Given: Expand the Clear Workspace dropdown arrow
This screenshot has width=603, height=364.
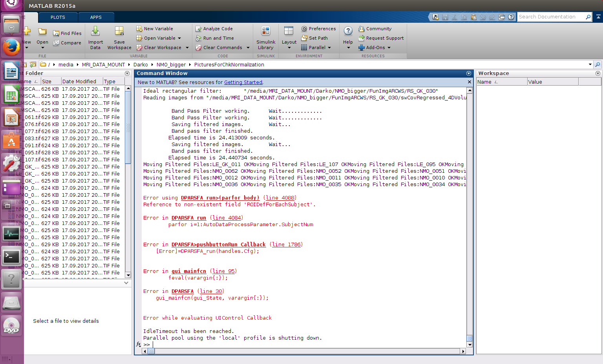Looking at the screenshot, I should (187, 48).
